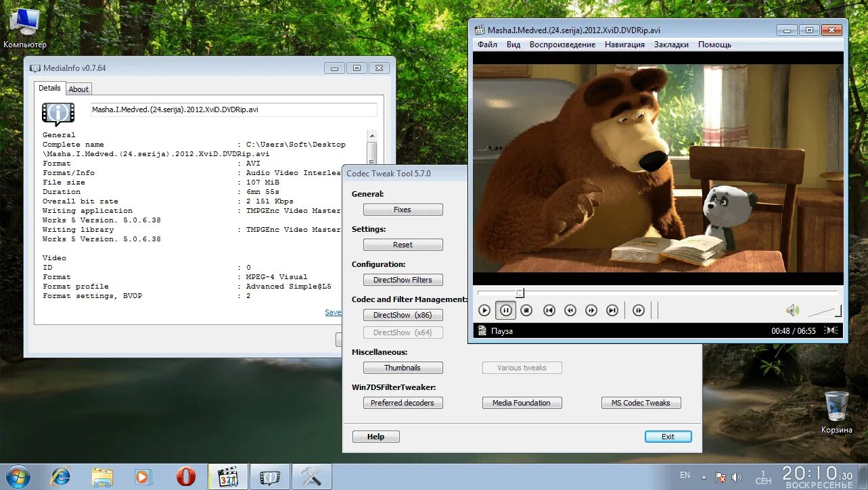Switch to the About tab in MediaInfo

[x=78, y=89]
